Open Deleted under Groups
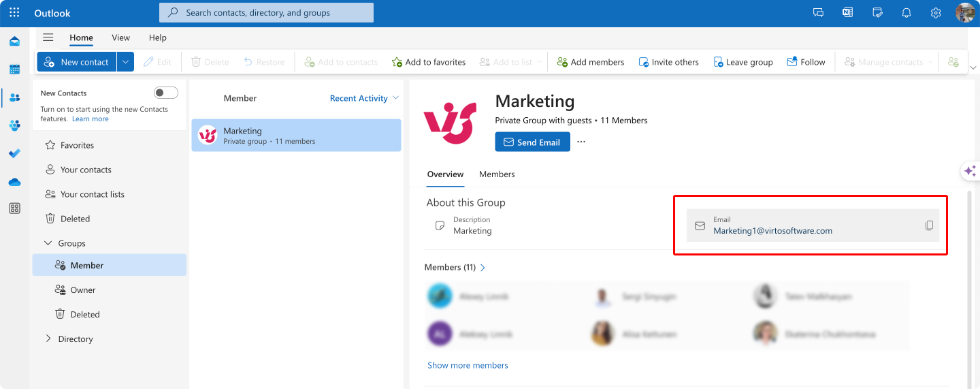The height and width of the screenshot is (389, 980). [x=109, y=314]
